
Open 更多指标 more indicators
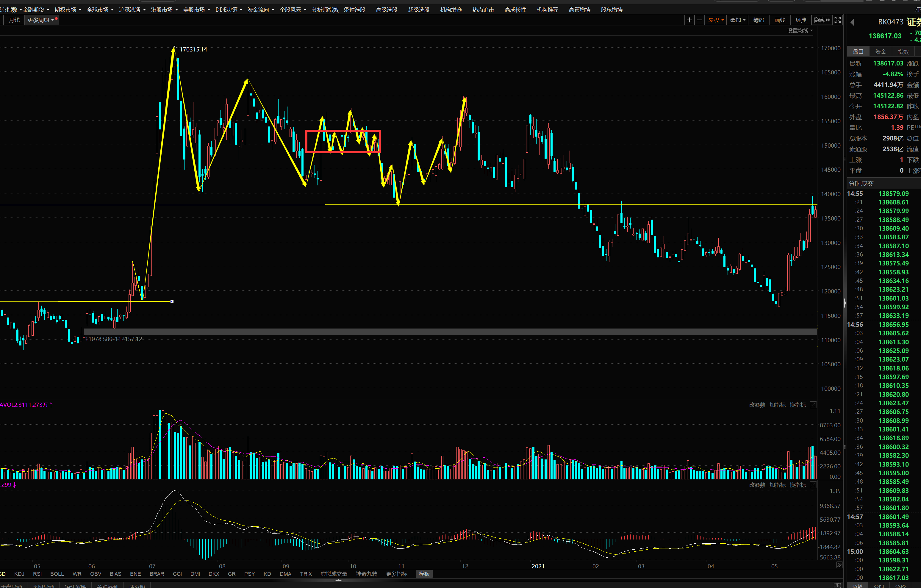(397, 574)
